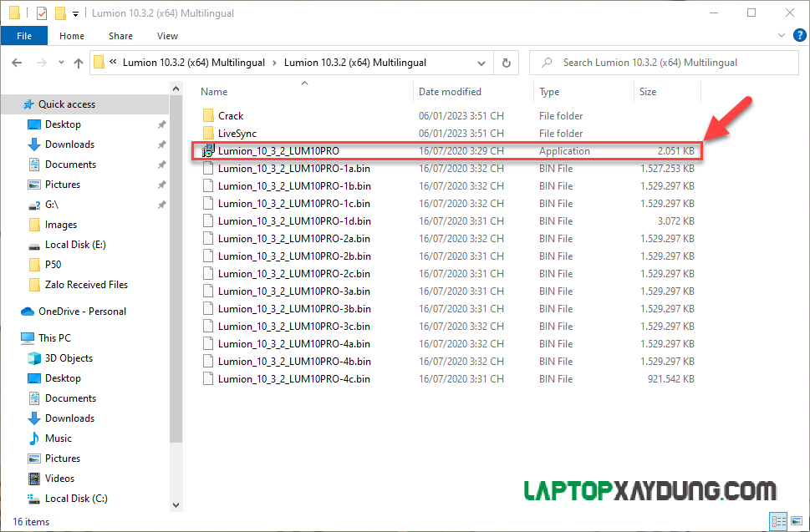Image resolution: width=810 pixels, height=532 pixels.
Task: Navigate back with the Back arrow
Action: (17, 63)
